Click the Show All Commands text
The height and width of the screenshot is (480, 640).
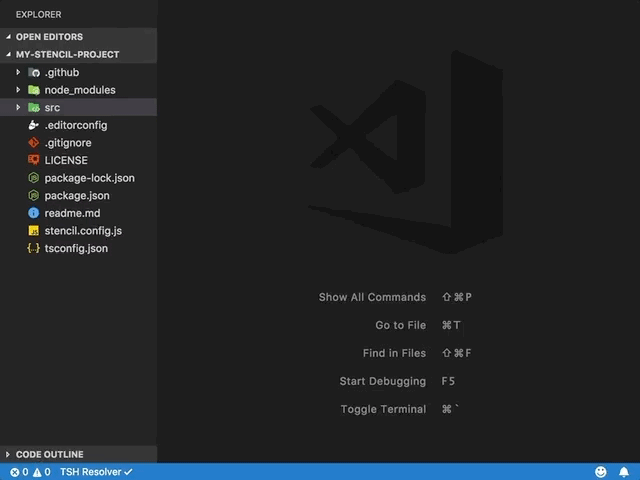(372, 297)
